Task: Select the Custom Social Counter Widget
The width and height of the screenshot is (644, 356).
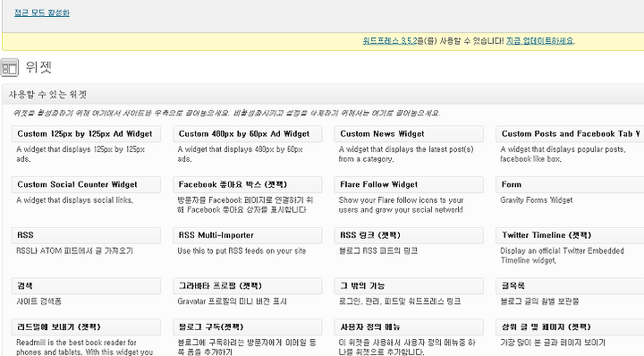Action: pyautogui.click(x=86, y=185)
